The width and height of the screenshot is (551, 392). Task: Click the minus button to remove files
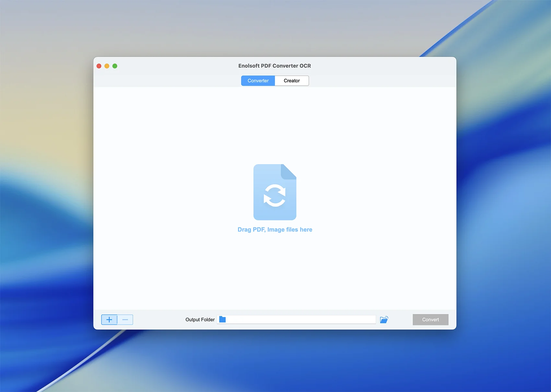click(125, 320)
